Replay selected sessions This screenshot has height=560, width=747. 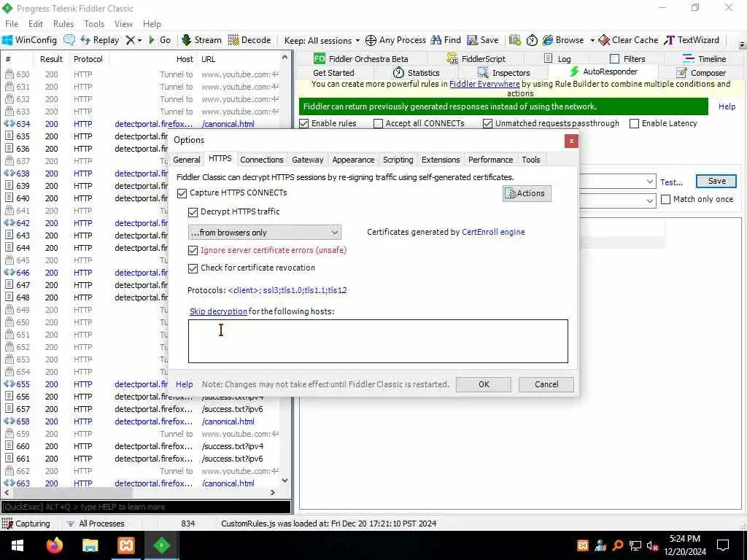(100, 40)
